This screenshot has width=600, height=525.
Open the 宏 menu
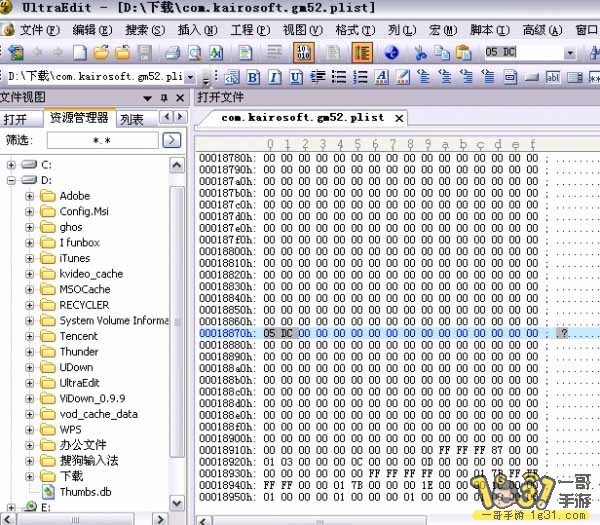coord(443,30)
